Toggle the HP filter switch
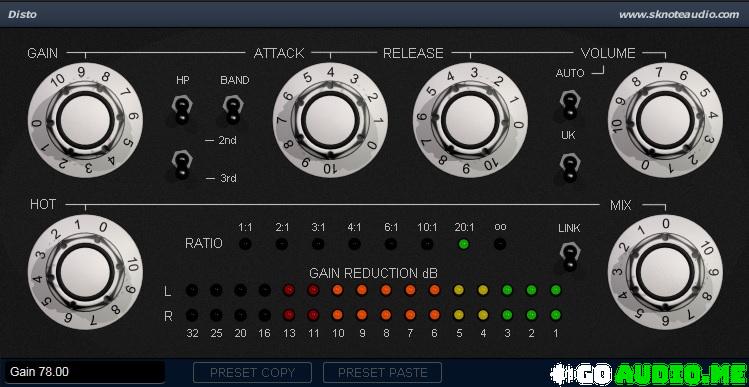749x387 pixels. click(182, 109)
